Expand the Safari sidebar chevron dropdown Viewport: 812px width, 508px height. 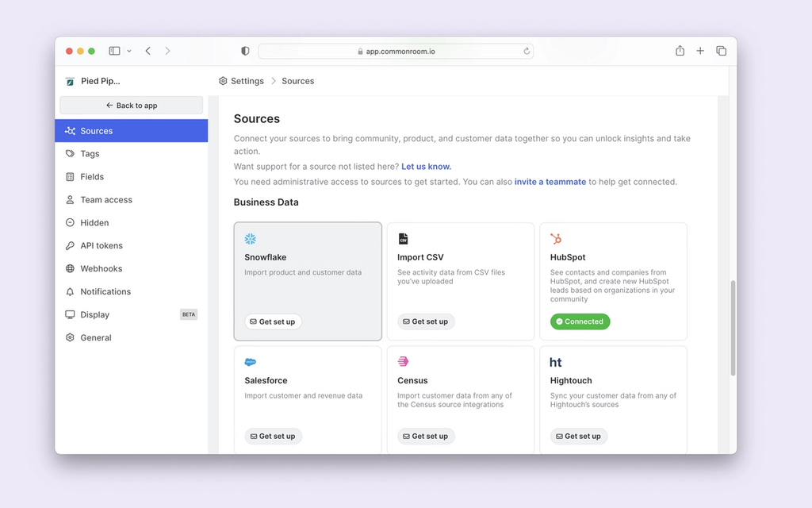pos(129,50)
